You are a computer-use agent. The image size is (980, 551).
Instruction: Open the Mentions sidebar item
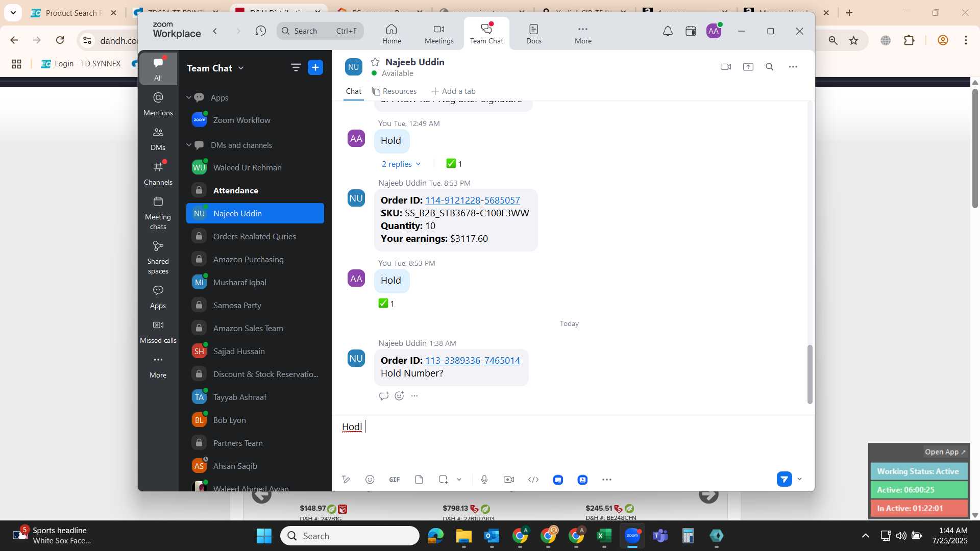click(158, 104)
